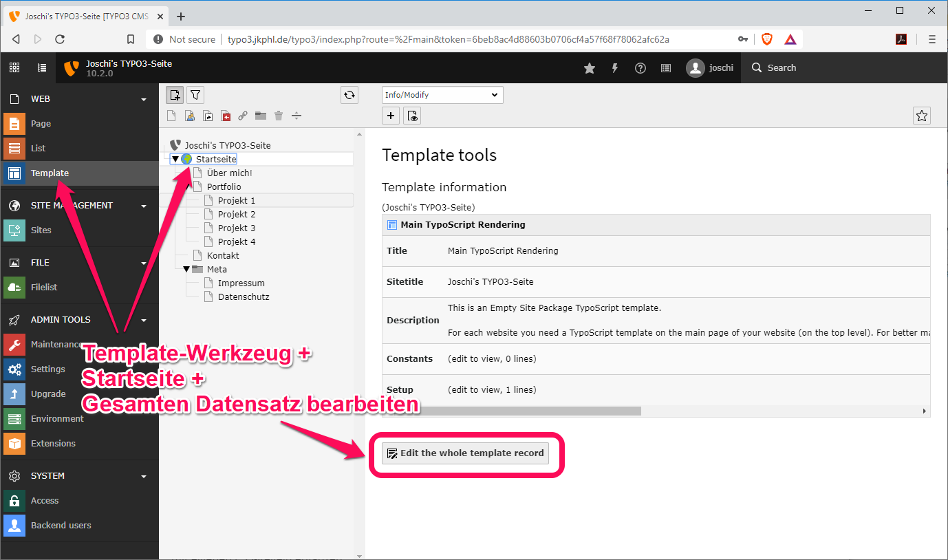948x560 pixels.
Task: Open the joschi user menu
Action: [x=710, y=67]
